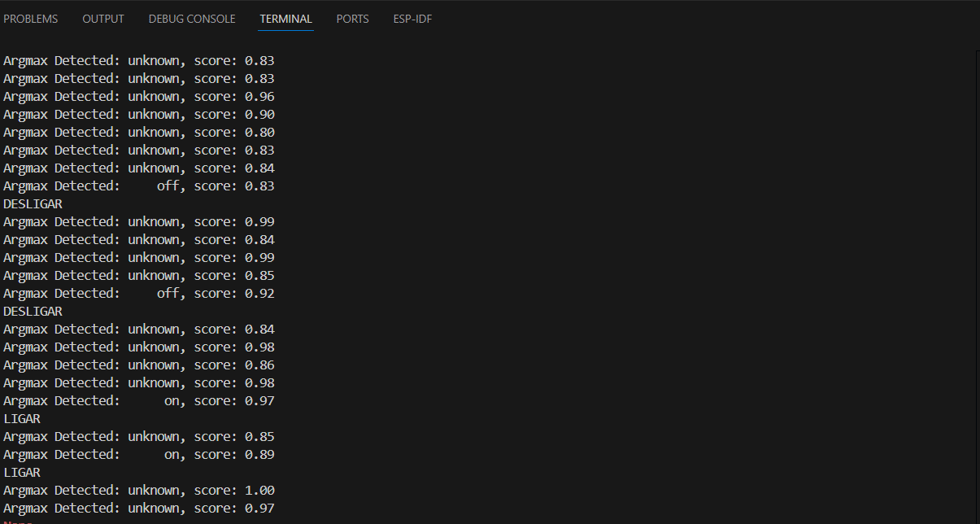
Task: Switch to the PROBLEMS tab
Action: pos(31,19)
